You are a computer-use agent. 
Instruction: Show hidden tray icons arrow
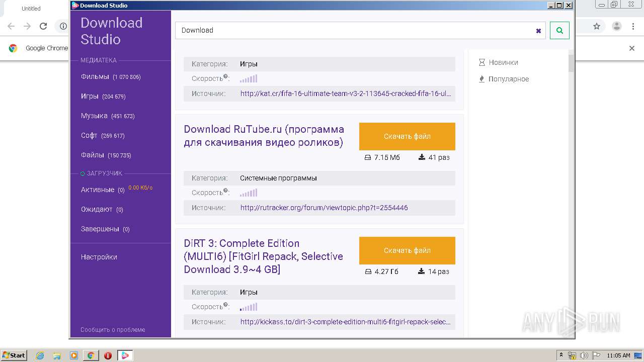click(x=561, y=355)
